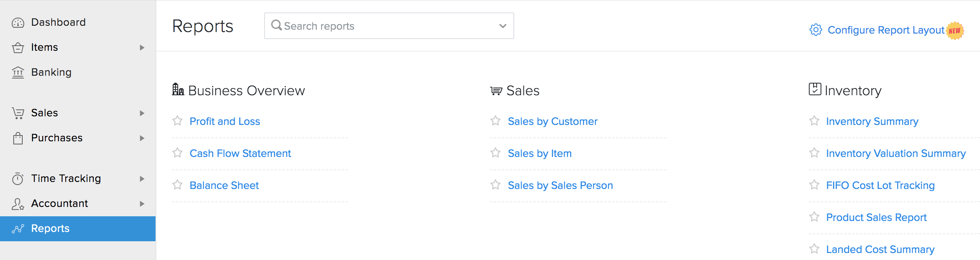
Task: Star the Sales by Customer report
Action: click(495, 121)
